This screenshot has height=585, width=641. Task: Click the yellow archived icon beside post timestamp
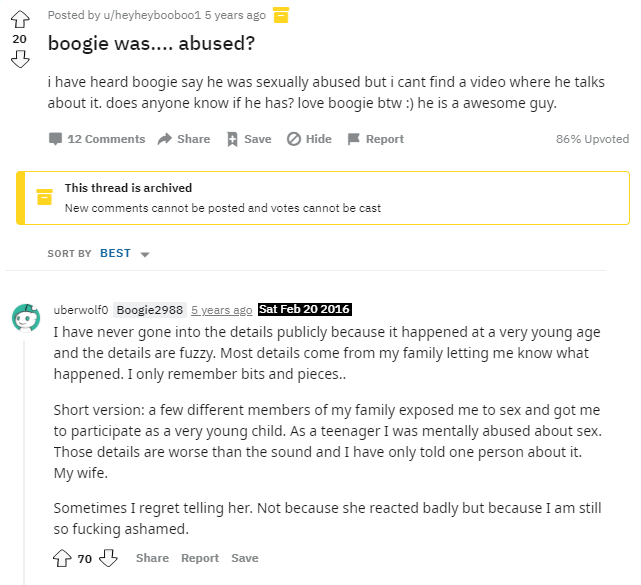tap(281, 15)
